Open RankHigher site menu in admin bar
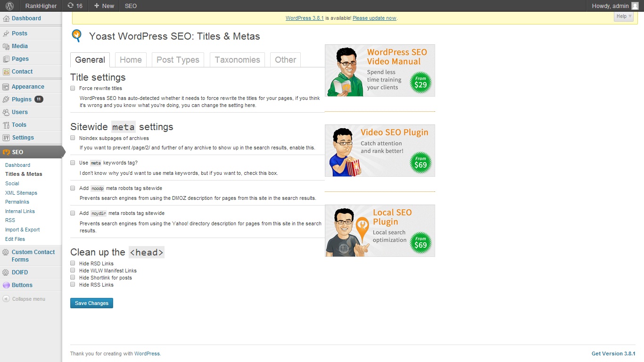 [x=41, y=6]
